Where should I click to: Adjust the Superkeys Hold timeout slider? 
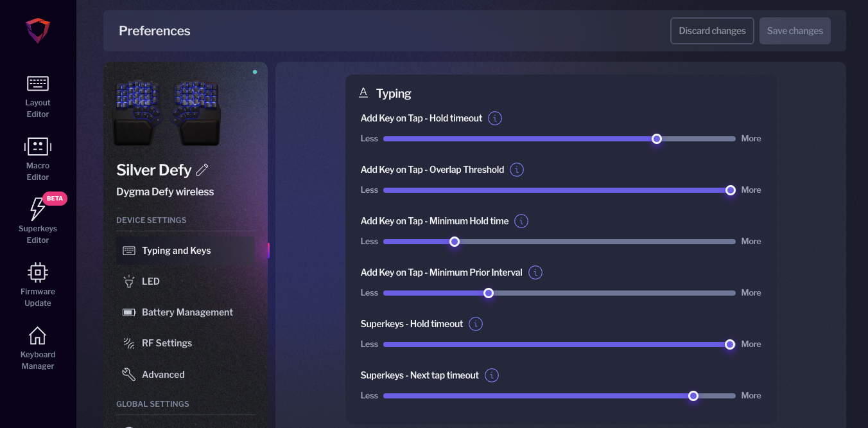(729, 344)
